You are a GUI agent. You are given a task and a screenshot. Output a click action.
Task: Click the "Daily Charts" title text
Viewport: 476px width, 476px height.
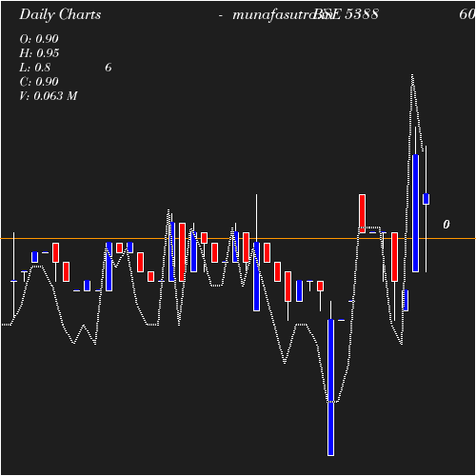(x=60, y=15)
